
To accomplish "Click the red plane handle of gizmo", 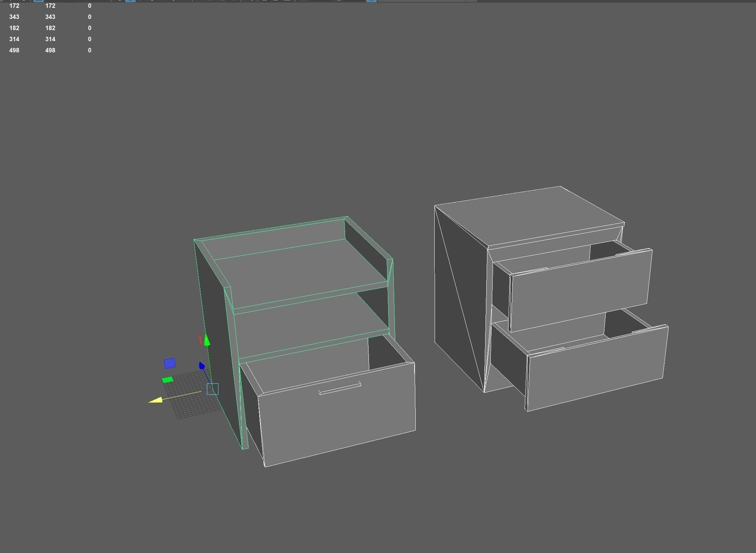I will pos(200,339).
